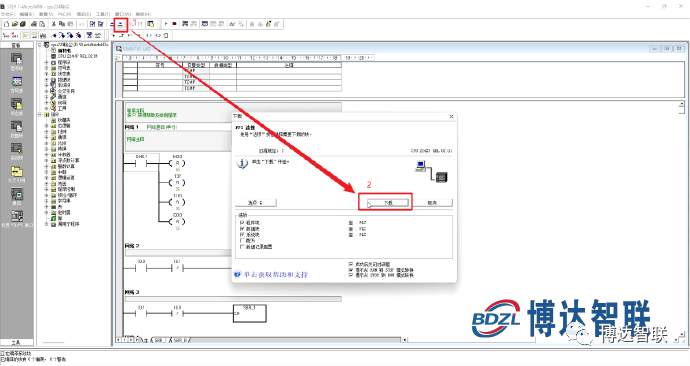
Task: Click the Program Status monitoring toolbar icon
Action: (x=185, y=24)
